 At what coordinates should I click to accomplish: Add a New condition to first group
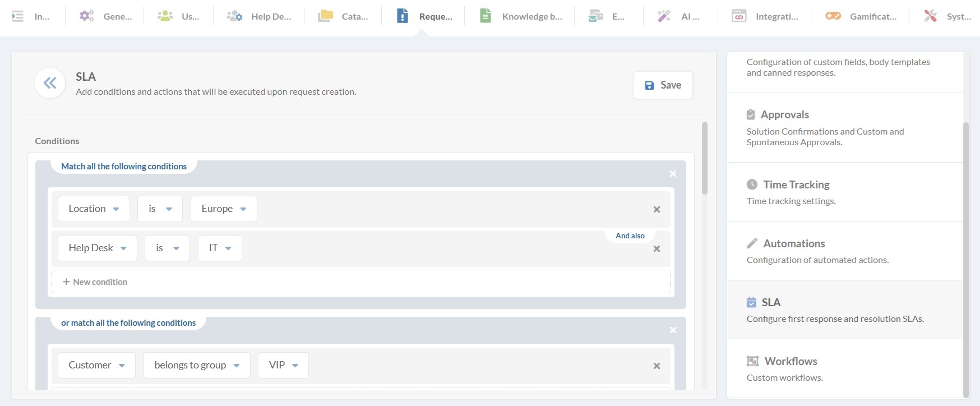tap(95, 282)
